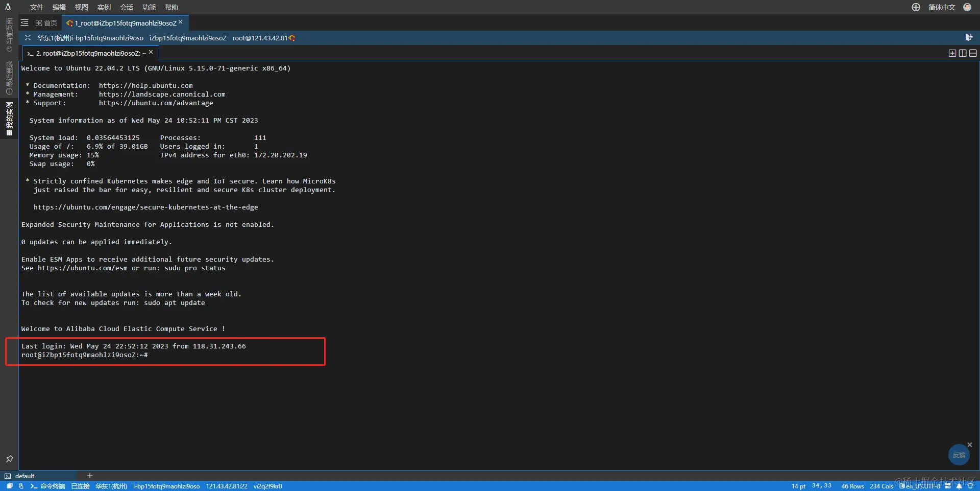The height and width of the screenshot is (491, 980).
Task: Click the Last login line in terminal
Action: click(x=134, y=346)
